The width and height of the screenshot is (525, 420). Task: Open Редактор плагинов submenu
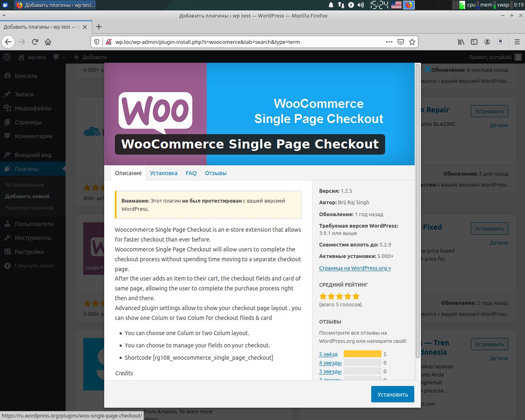pos(29,208)
